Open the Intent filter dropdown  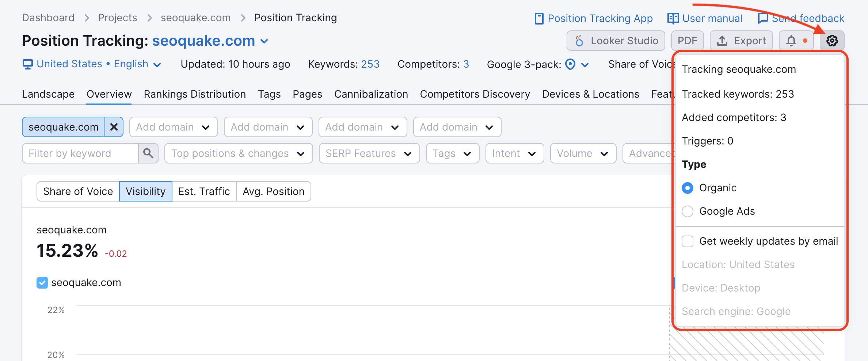[515, 153]
